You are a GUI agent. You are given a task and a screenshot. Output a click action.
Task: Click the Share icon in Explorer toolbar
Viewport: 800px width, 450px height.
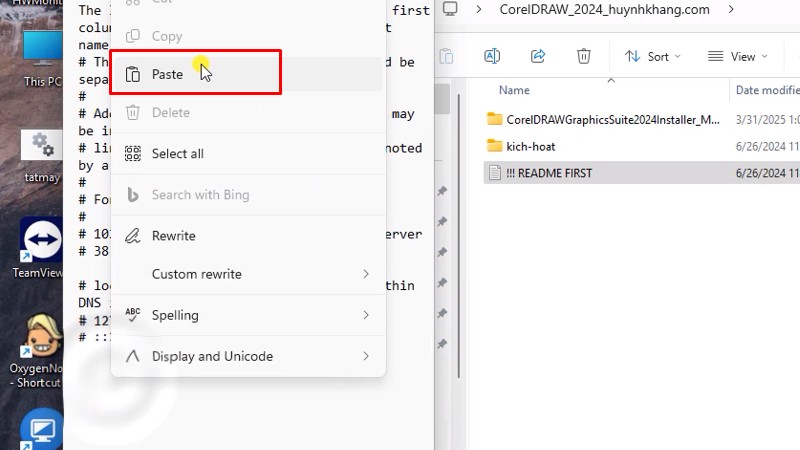[538, 57]
